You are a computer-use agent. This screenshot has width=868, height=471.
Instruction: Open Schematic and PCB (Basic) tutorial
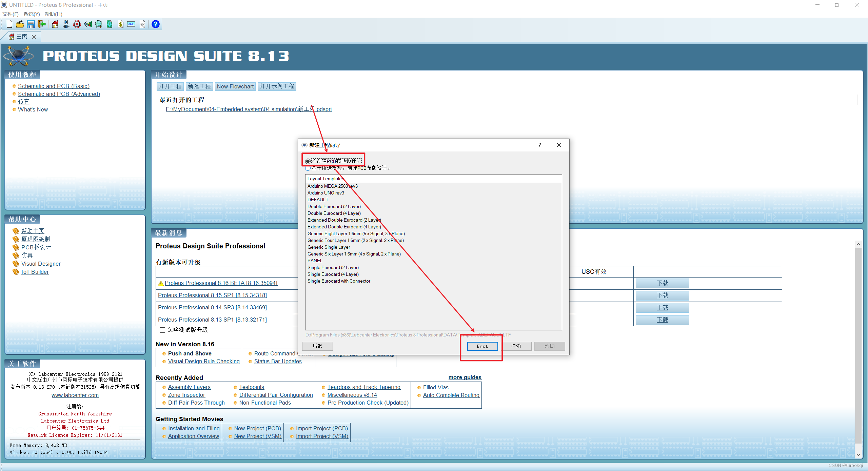(54, 86)
